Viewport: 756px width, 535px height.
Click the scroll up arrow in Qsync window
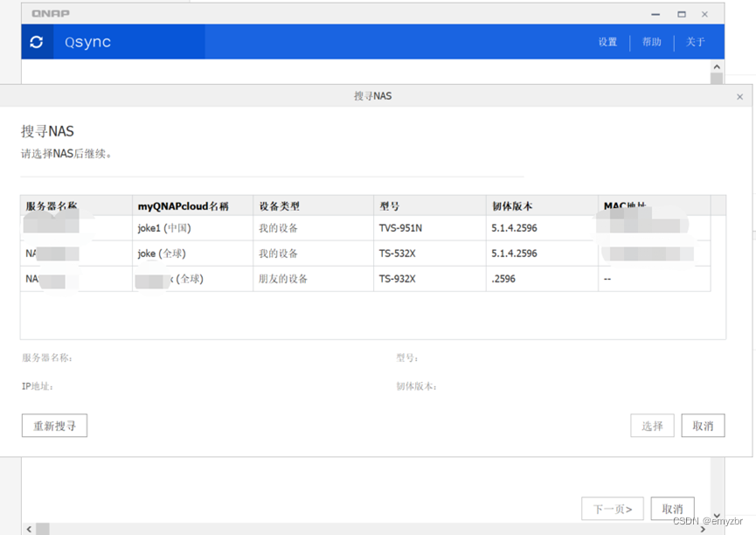(717, 66)
